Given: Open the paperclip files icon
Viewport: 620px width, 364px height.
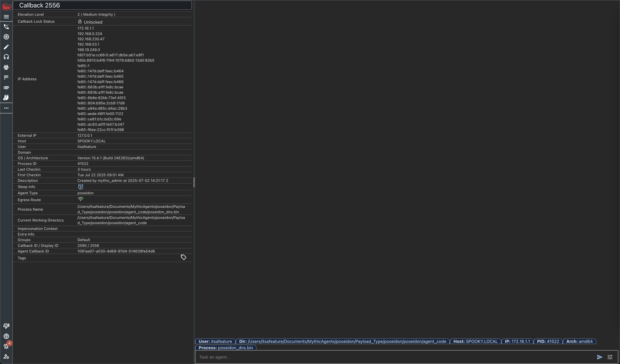Looking at the screenshot, I should (6, 87).
